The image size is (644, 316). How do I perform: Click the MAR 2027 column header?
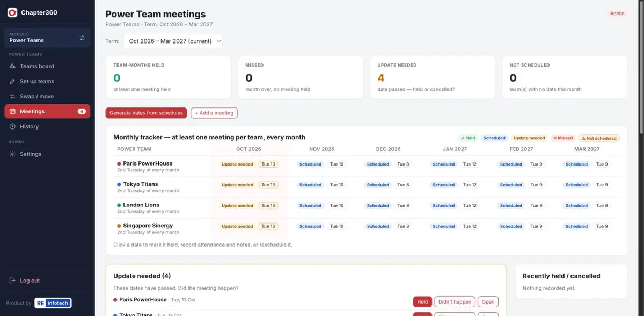click(x=587, y=149)
